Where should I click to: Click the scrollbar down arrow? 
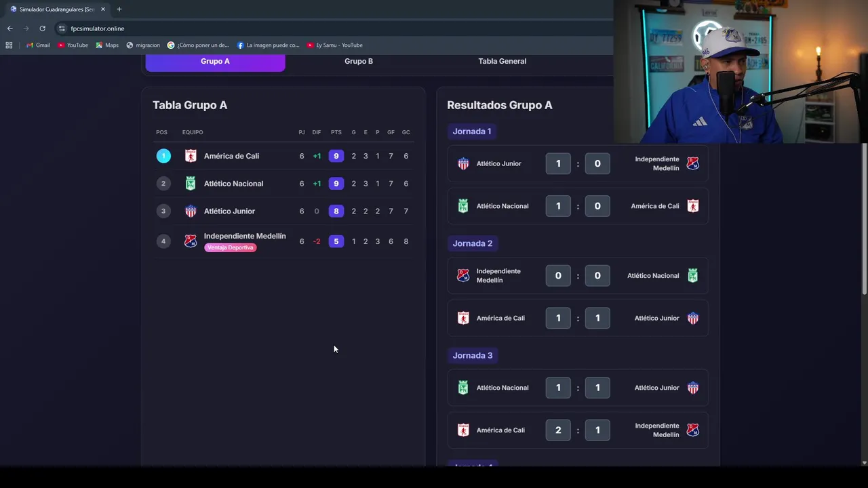point(864,463)
